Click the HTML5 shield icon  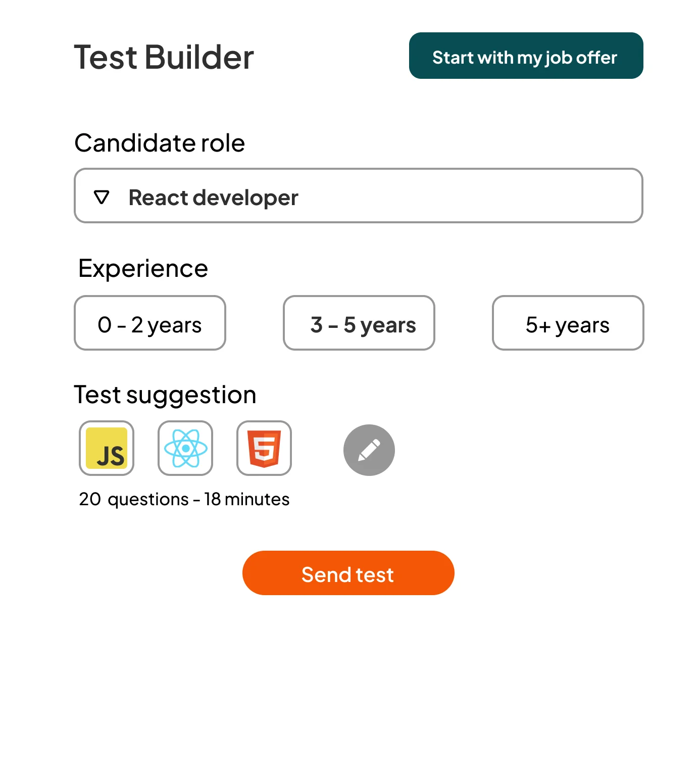[264, 448]
